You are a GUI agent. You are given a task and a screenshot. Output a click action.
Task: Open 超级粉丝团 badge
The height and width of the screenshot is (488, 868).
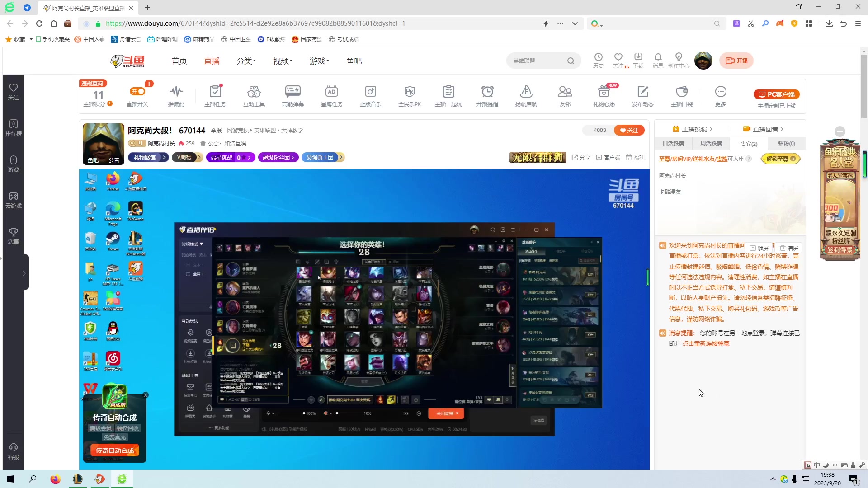pos(278,157)
